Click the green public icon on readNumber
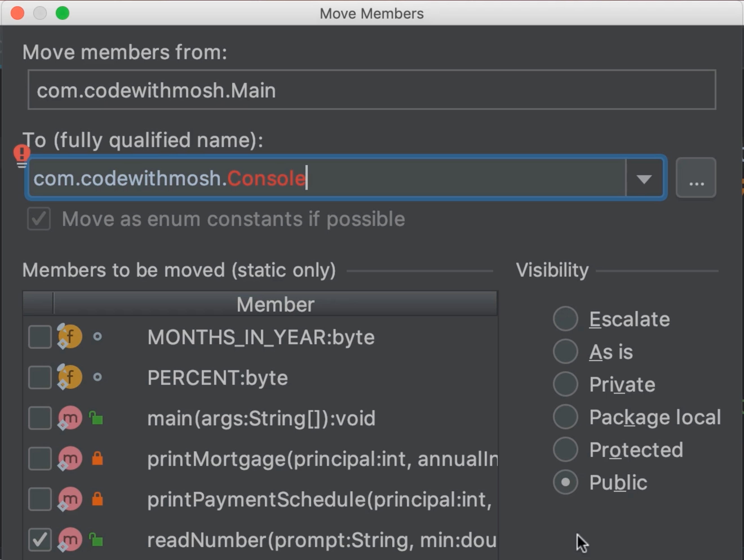This screenshot has width=744, height=560. 96,539
